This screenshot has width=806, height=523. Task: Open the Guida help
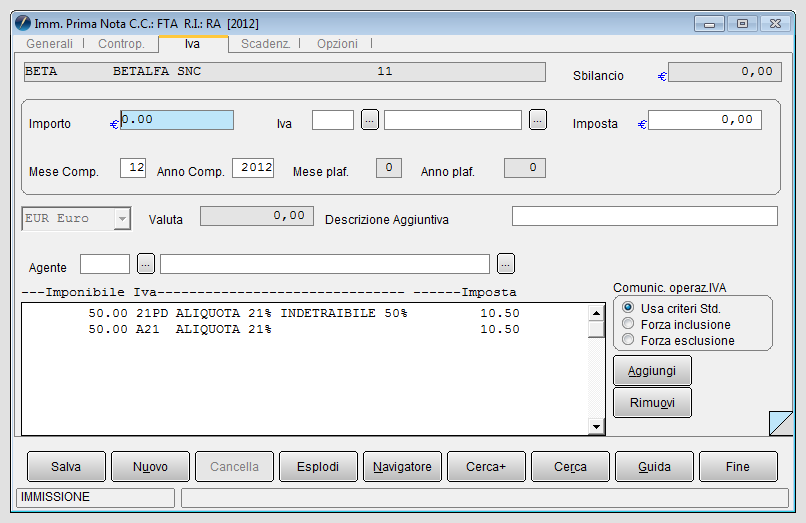654,466
